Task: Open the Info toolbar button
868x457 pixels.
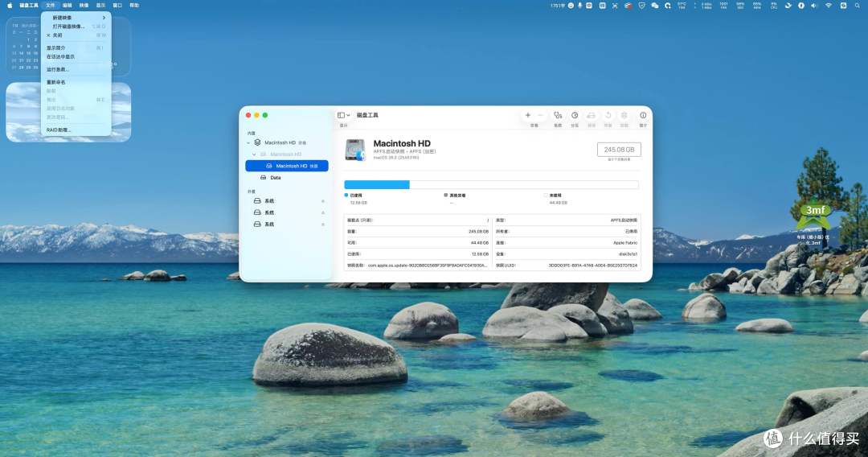Action: coord(643,115)
